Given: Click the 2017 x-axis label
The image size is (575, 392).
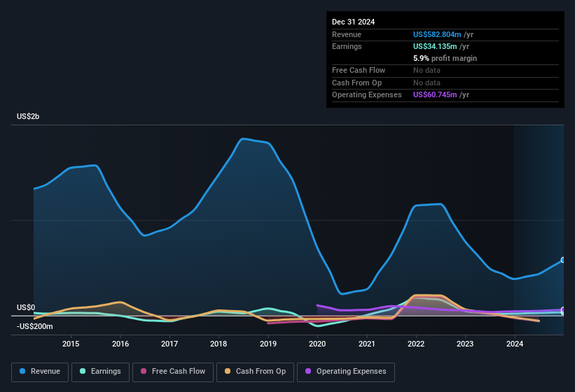Looking at the screenshot, I should coord(169,344).
